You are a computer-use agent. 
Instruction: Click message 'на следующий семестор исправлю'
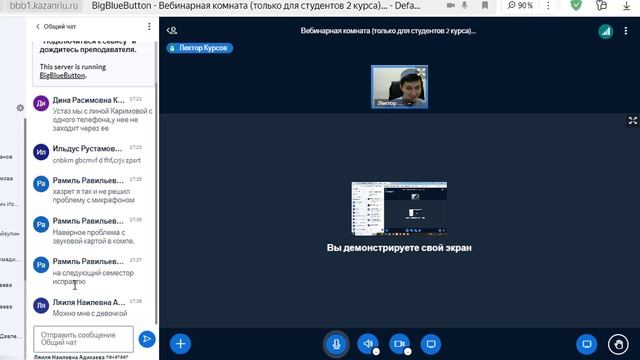point(93,277)
